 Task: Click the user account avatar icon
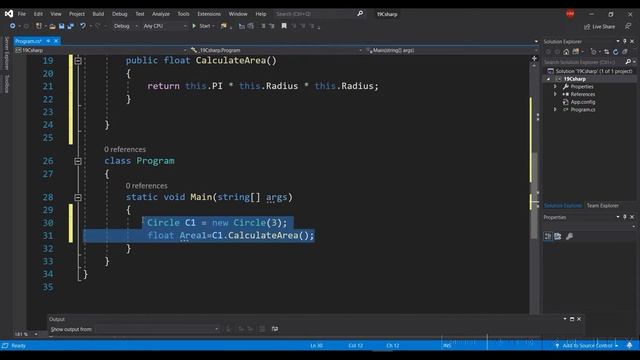coord(570,14)
